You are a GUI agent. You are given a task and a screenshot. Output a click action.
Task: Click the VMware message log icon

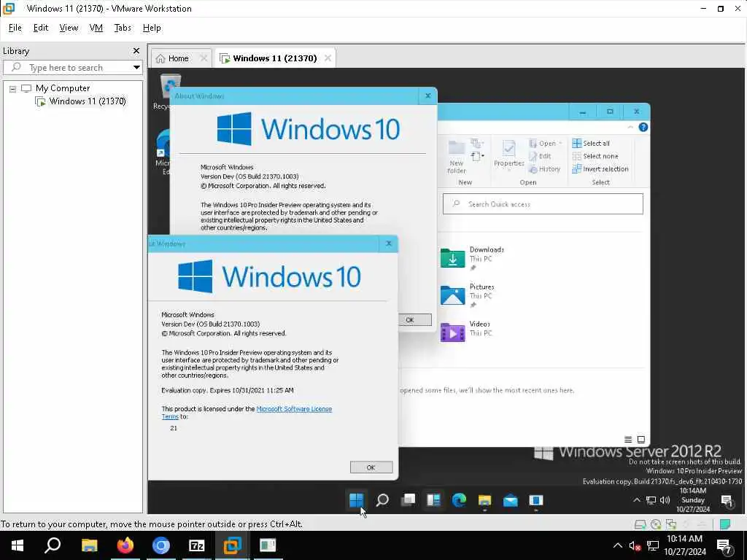click(x=725, y=524)
